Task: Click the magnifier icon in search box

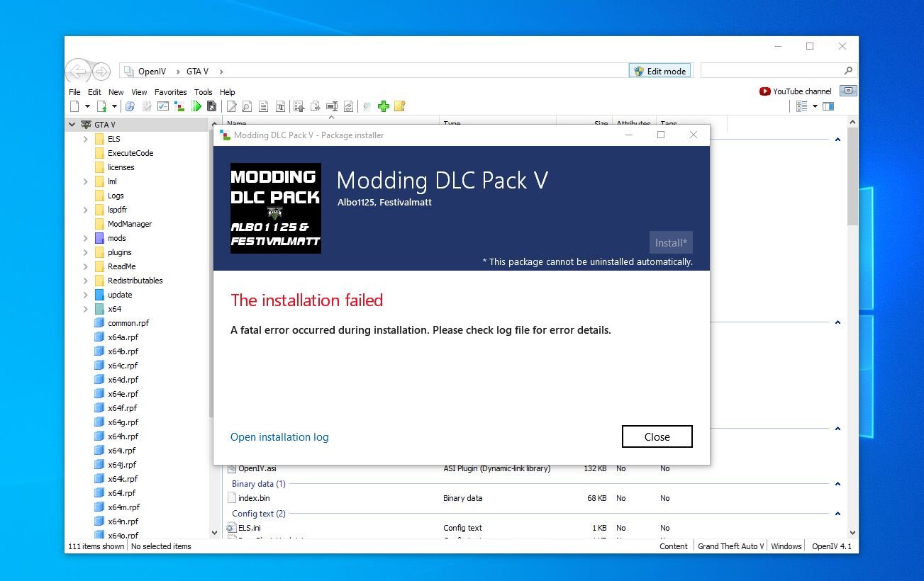Action: point(848,71)
